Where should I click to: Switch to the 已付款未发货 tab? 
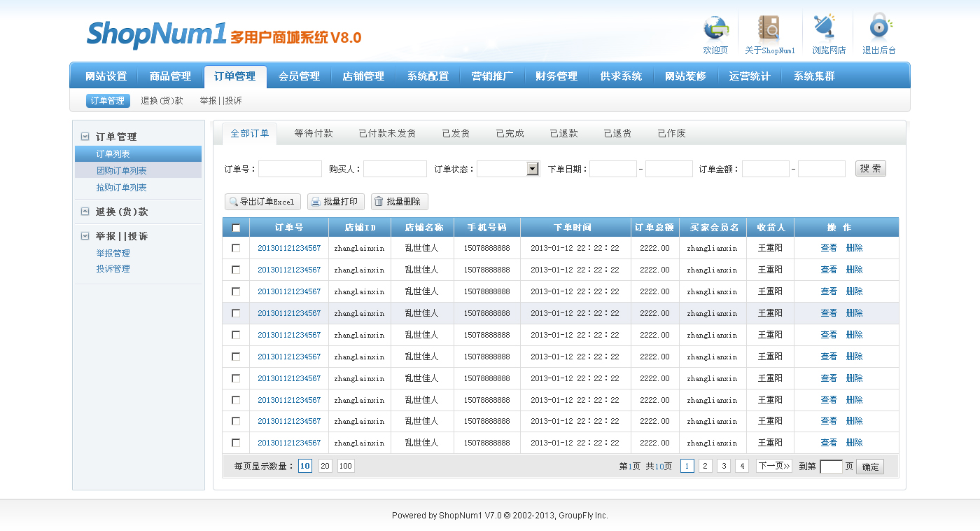coord(387,134)
